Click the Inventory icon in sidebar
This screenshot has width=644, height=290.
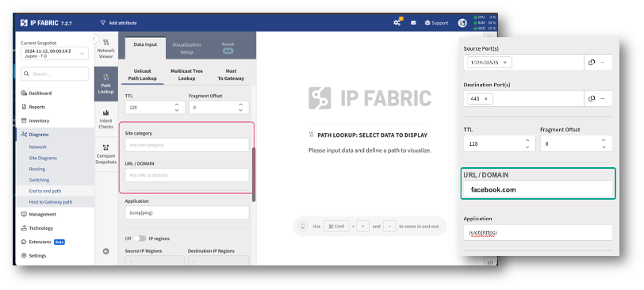[24, 120]
